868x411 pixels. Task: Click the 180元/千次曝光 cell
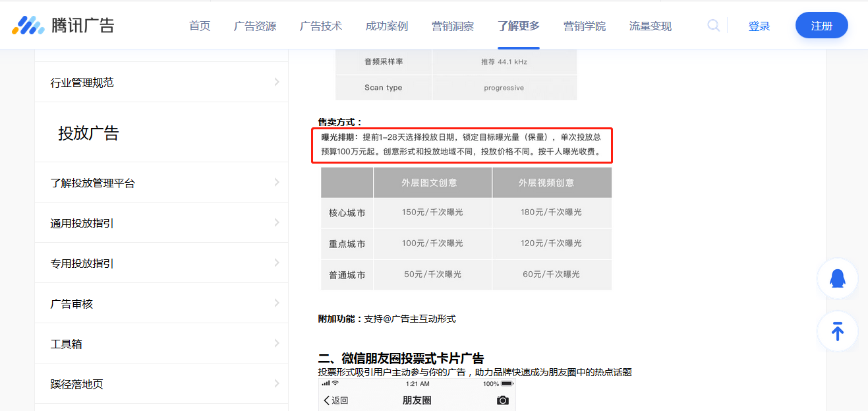point(551,212)
